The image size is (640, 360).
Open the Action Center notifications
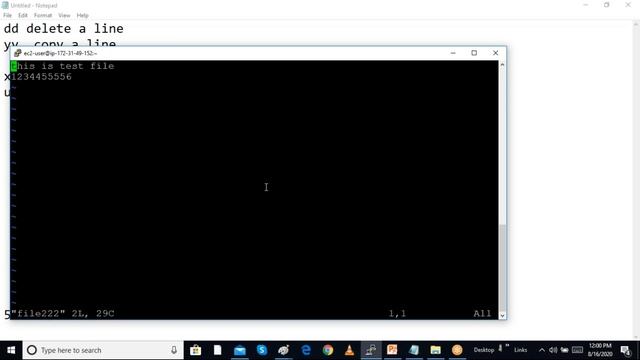click(626, 350)
